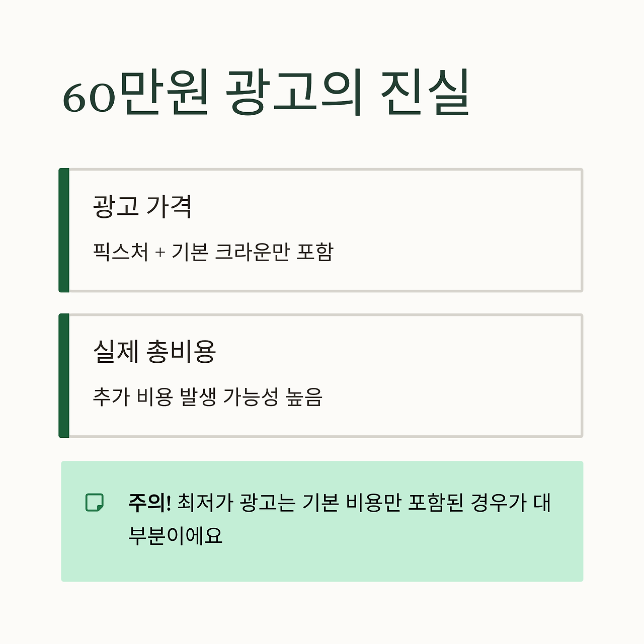Click 만원 in the page title
644x644 pixels.
(x=163, y=93)
